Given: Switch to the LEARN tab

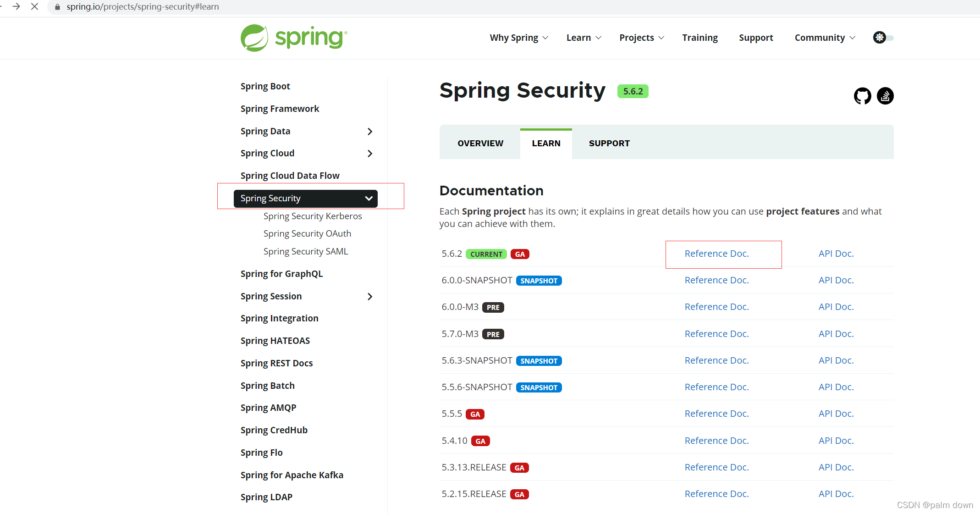Looking at the screenshot, I should pyautogui.click(x=546, y=144).
